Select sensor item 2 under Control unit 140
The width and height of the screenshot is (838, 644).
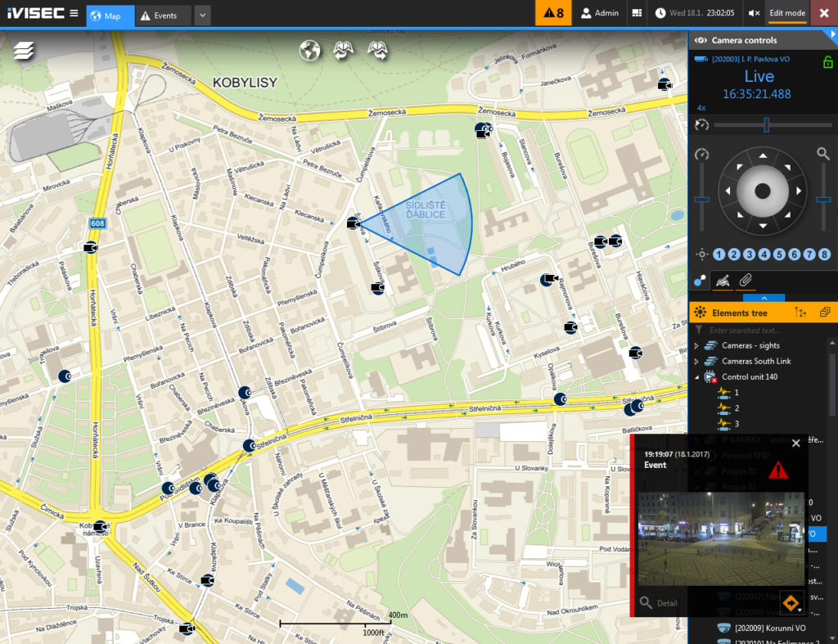click(x=728, y=408)
